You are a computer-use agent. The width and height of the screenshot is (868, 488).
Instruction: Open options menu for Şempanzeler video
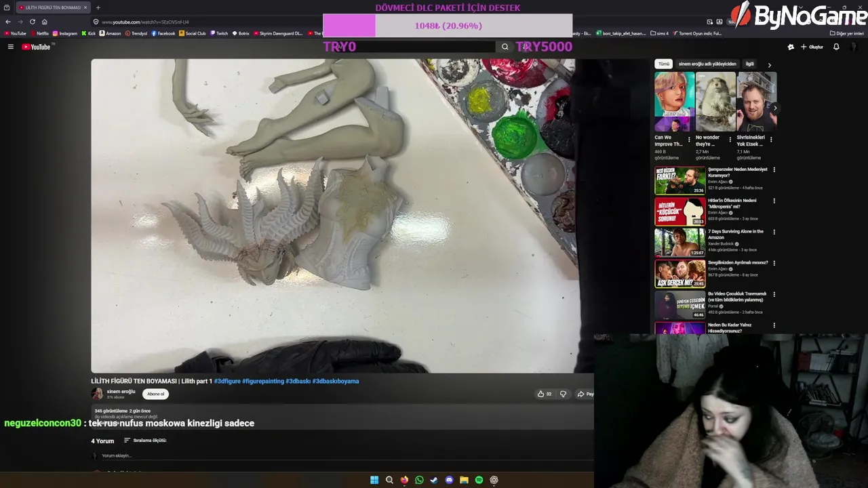click(774, 169)
